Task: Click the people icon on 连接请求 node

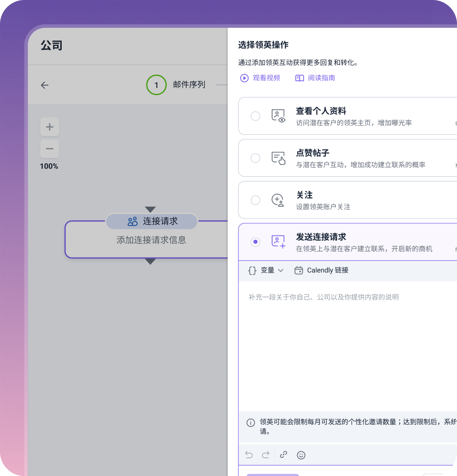Action: [x=132, y=221]
